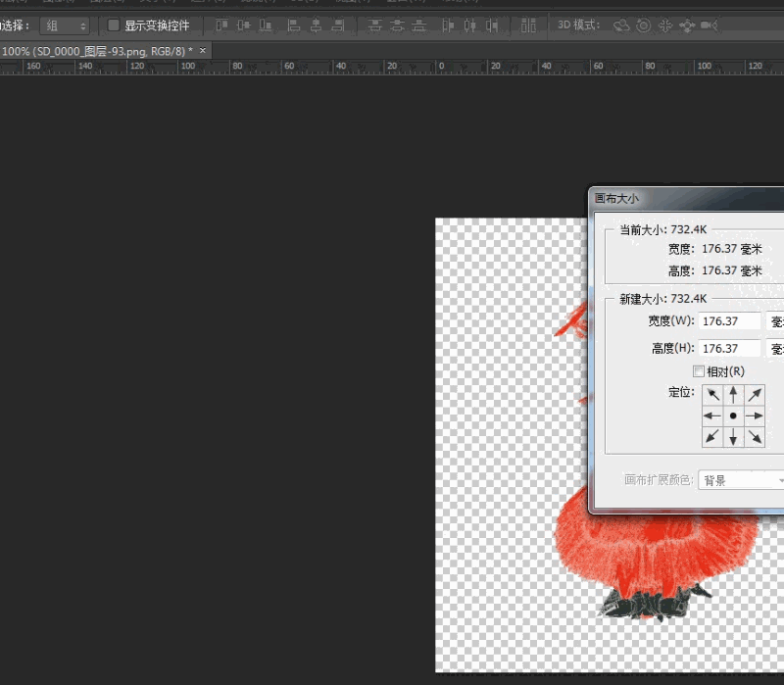The height and width of the screenshot is (685, 784).
Task: Click the auto-align layers icon
Action: 529,25
